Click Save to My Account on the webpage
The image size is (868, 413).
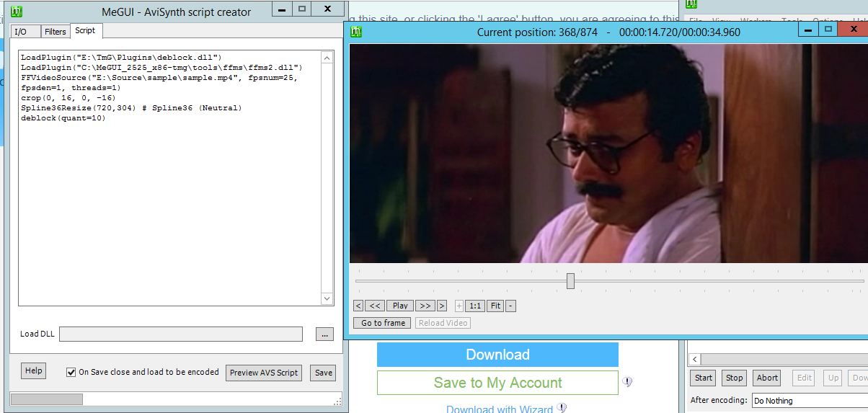[497, 383]
